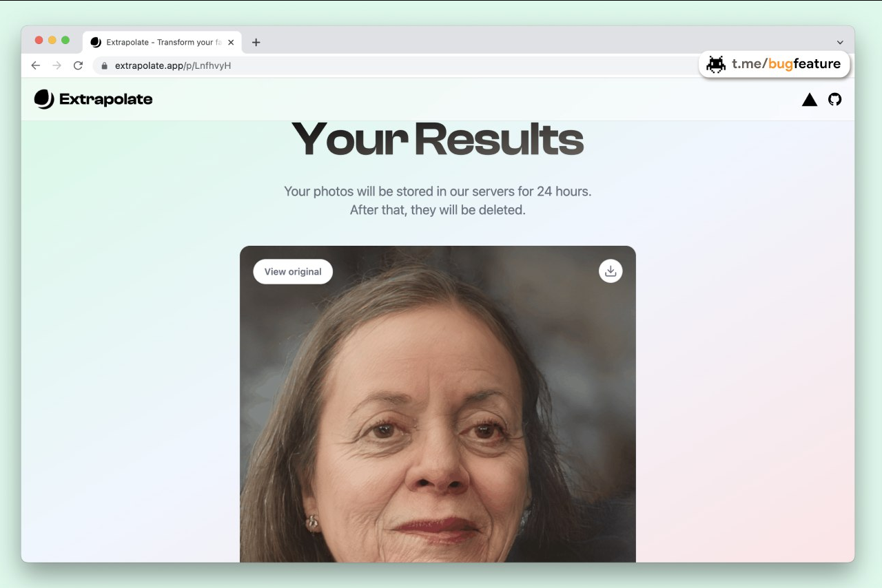
Task: Expand the tab search chevron
Action: coord(840,43)
